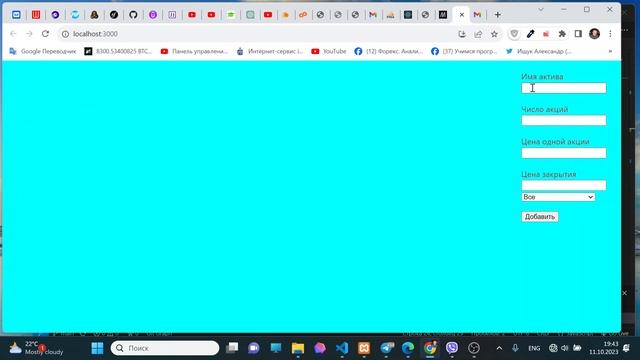Open the Windows Start menu
This screenshot has width=640, height=360.
pos(97,348)
